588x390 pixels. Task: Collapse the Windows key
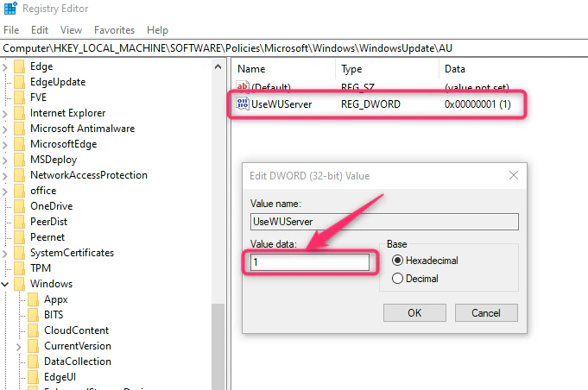click(x=5, y=285)
